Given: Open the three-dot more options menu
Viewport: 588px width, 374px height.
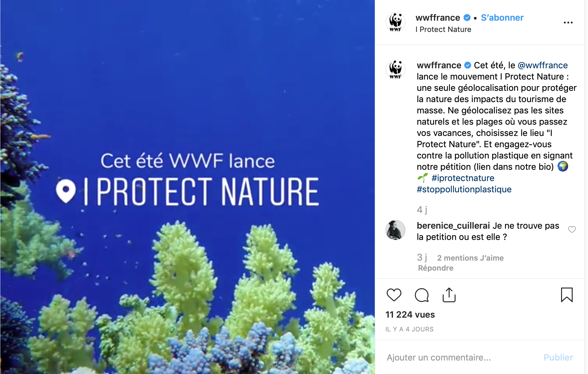Looking at the screenshot, I should pos(568,23).
